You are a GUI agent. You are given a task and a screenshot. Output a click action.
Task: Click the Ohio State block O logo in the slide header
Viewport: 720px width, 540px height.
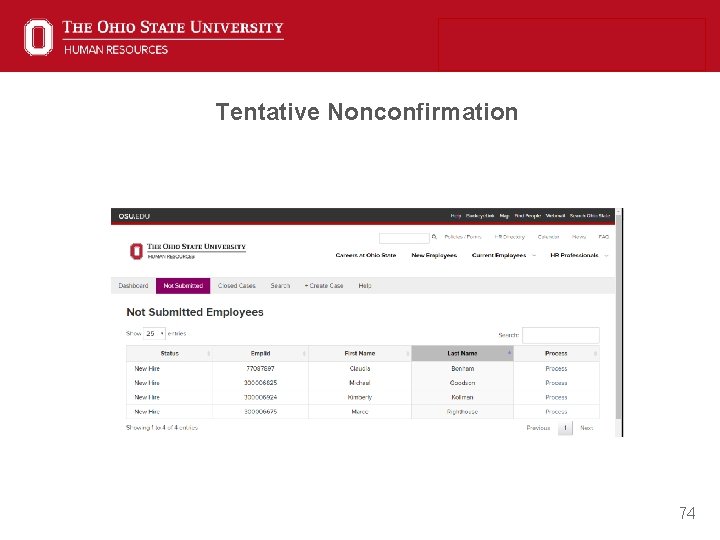point(39,37)
